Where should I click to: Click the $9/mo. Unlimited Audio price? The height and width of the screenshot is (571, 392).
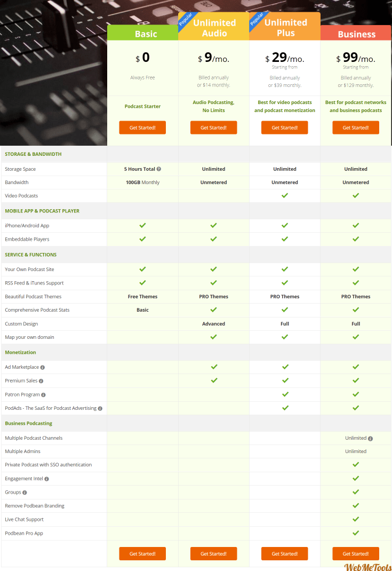[x=214, y=58]
